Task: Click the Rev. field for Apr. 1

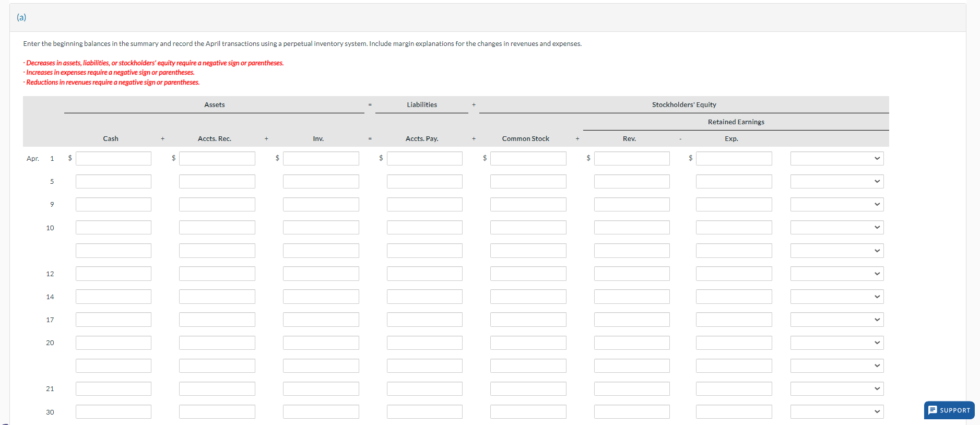Action: 632,158
